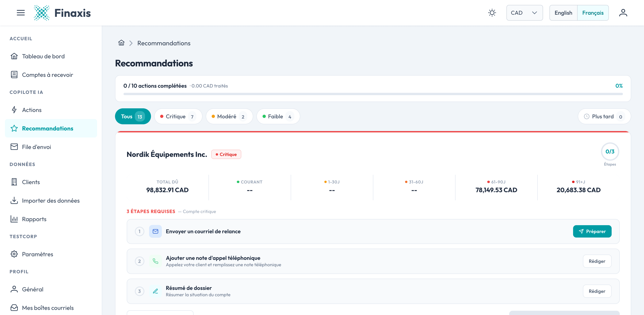Select the Tous filter tab
The width and height of the screenshot is (644, 315).
point(133,116)
